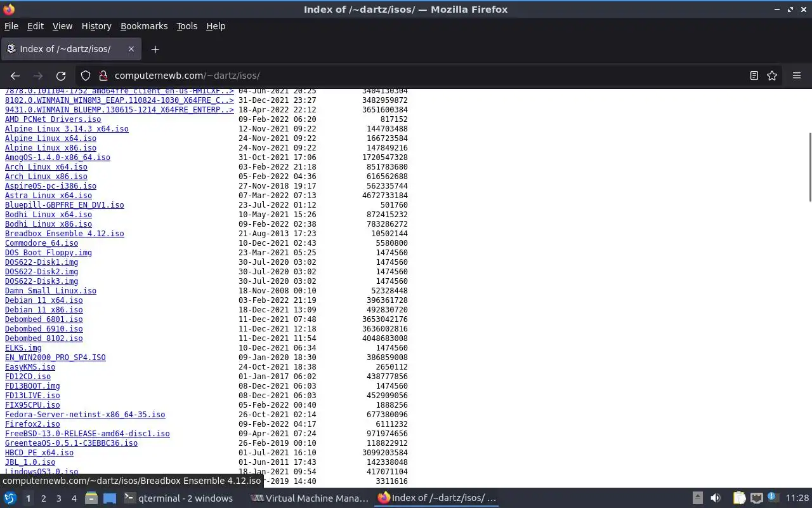Open the Tools menu
The image size is (812, 508).
187,26
